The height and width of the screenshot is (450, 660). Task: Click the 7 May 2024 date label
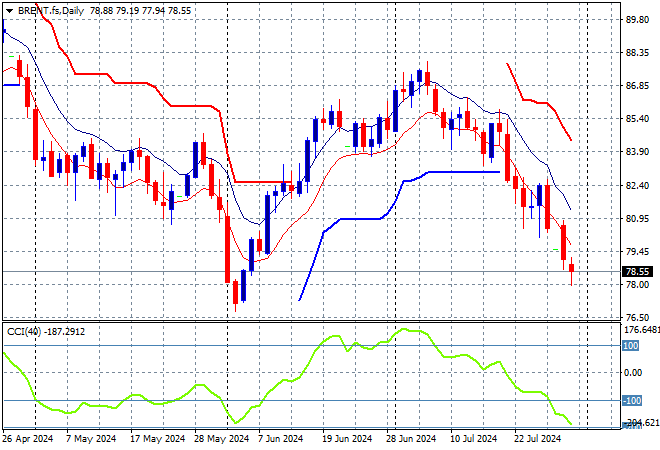[90, 439]
